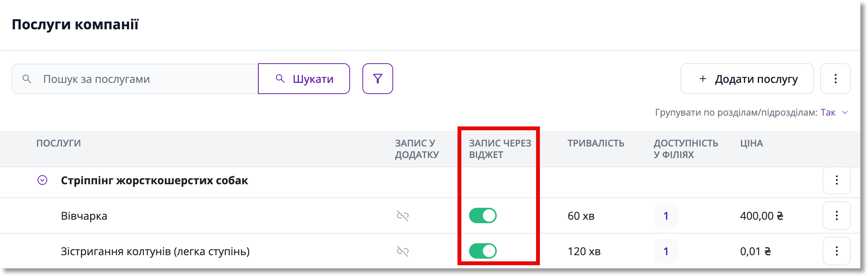The width and height of the screenshot is (868, 276).
Task: Disable widget booking for Зістригання колтунів
Action: click(483, 251)
